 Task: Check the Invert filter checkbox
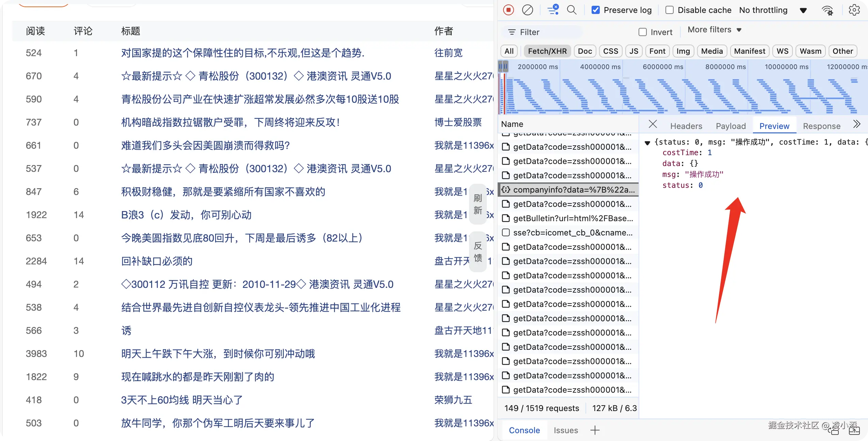[643, 32]
